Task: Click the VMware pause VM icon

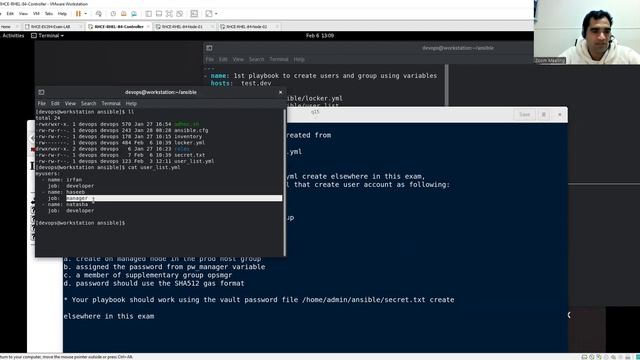Action: click(78, 13)
